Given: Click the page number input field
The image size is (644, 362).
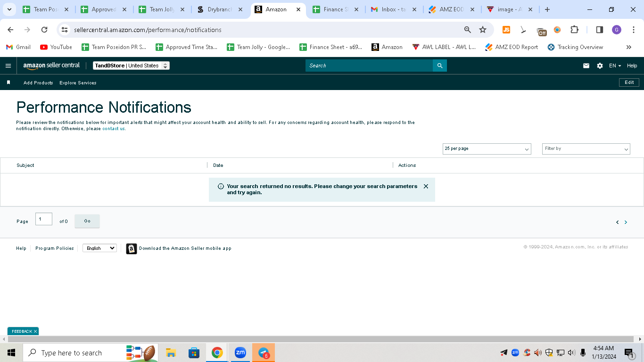Looking at the screenshot, I should tap(44, 219).
